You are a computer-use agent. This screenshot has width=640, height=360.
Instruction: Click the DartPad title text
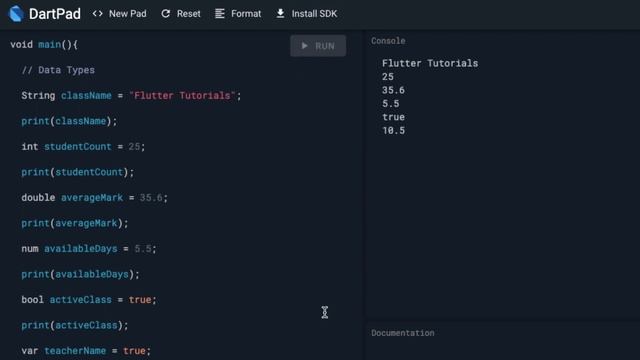click(x=55, y=14)
